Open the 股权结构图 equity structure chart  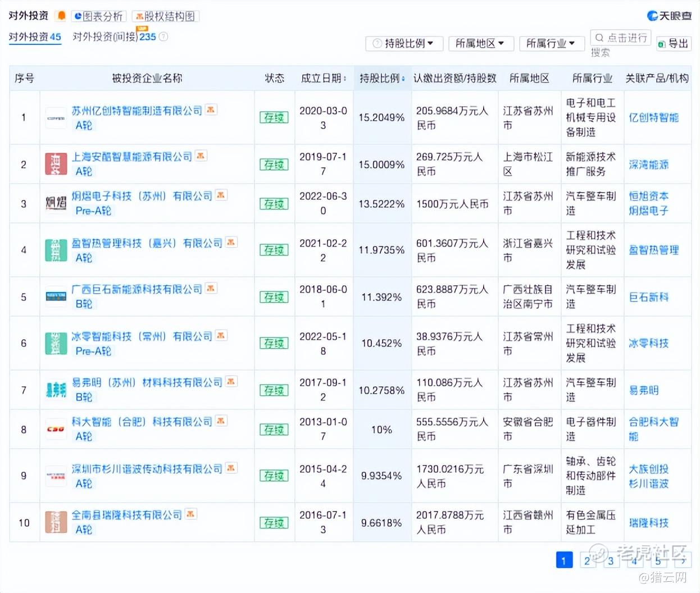pos(165,16)
